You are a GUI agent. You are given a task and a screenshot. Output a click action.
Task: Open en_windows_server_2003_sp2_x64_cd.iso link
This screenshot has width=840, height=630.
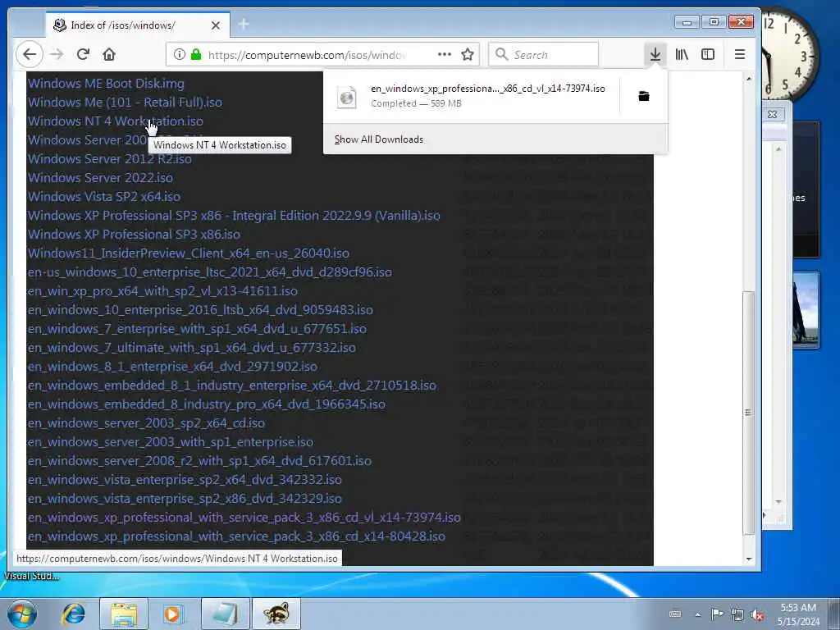[146, 423]
